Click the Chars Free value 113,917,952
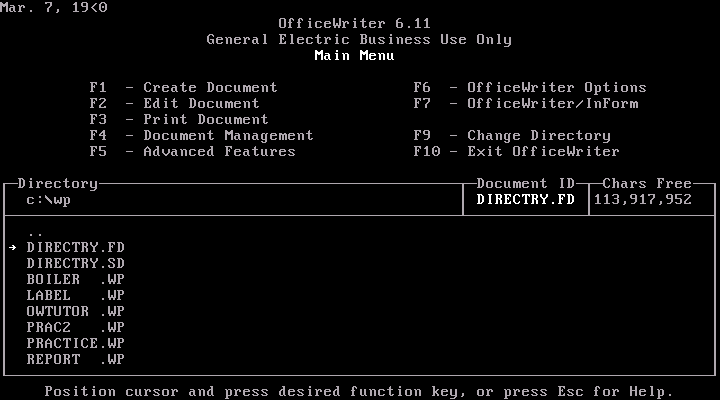 click(642, 200)
